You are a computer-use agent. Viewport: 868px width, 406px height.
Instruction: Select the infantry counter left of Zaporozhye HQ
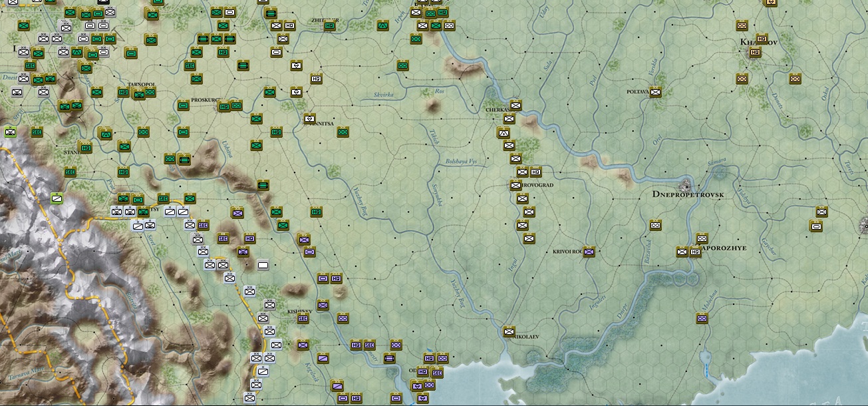click(682, 252)
